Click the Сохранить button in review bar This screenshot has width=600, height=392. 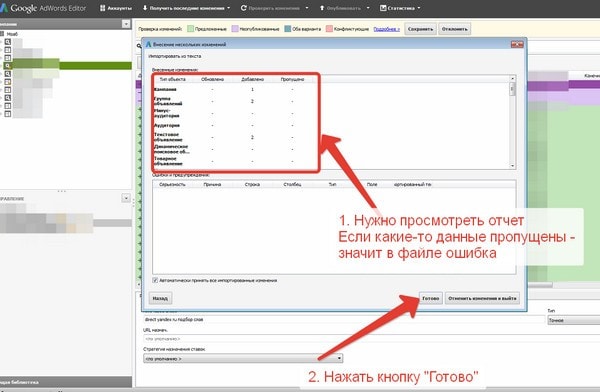click(420, 29)
